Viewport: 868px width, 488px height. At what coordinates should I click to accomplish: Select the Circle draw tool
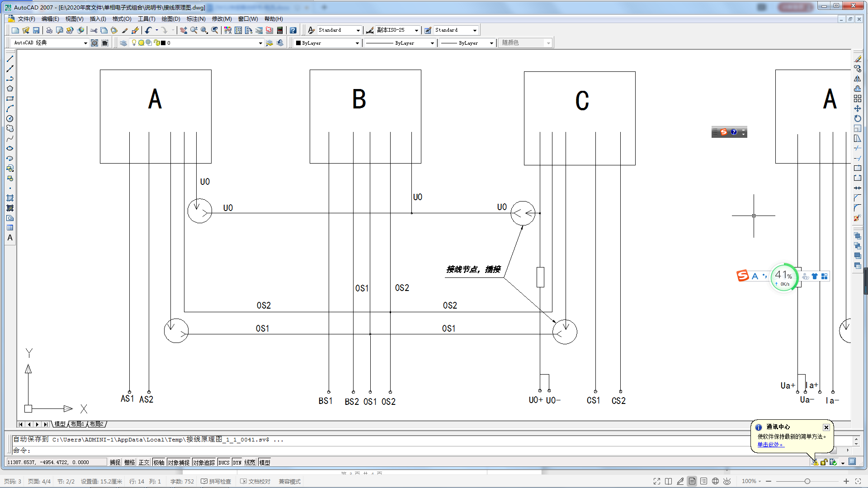click(x=10, y=118)
